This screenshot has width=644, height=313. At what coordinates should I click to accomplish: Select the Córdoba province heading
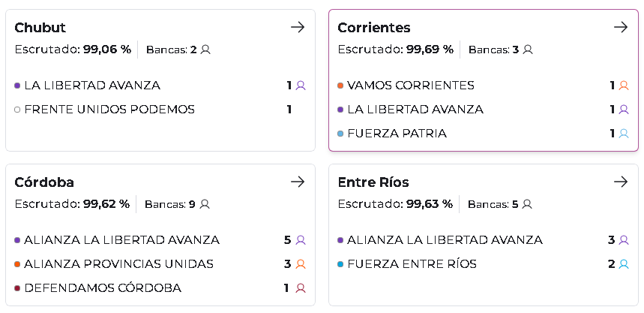(44, 182)
